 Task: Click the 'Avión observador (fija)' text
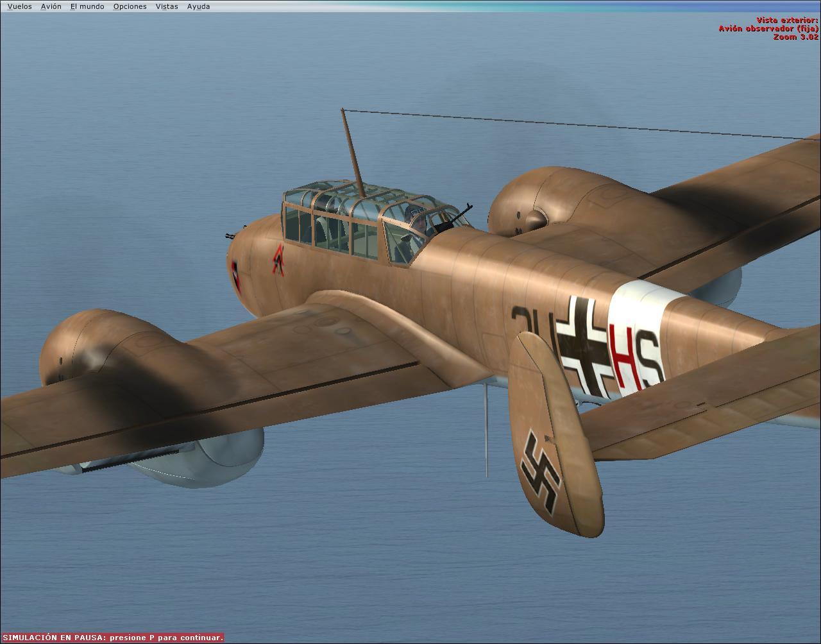point(768,29)
